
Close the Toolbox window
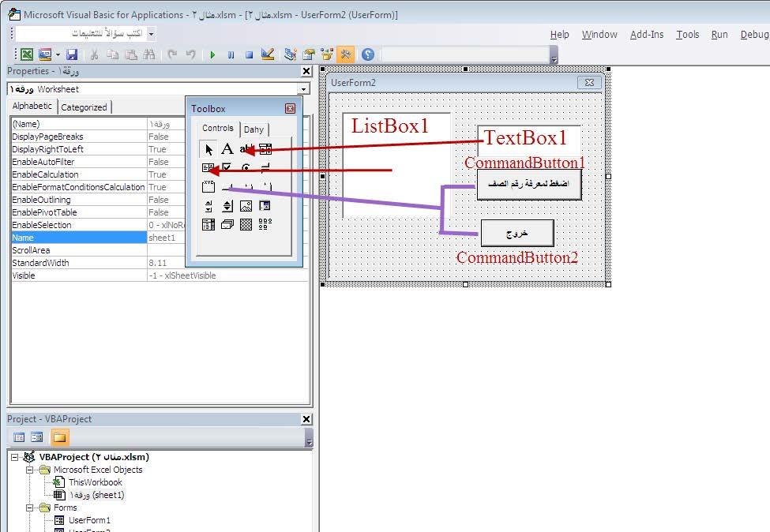click(290, 108)
